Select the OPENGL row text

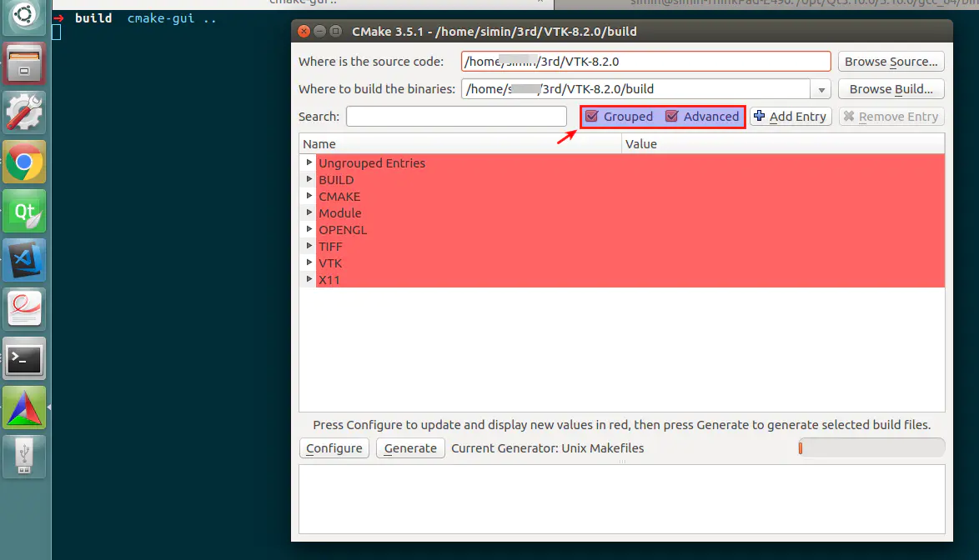tap(343, 229)
